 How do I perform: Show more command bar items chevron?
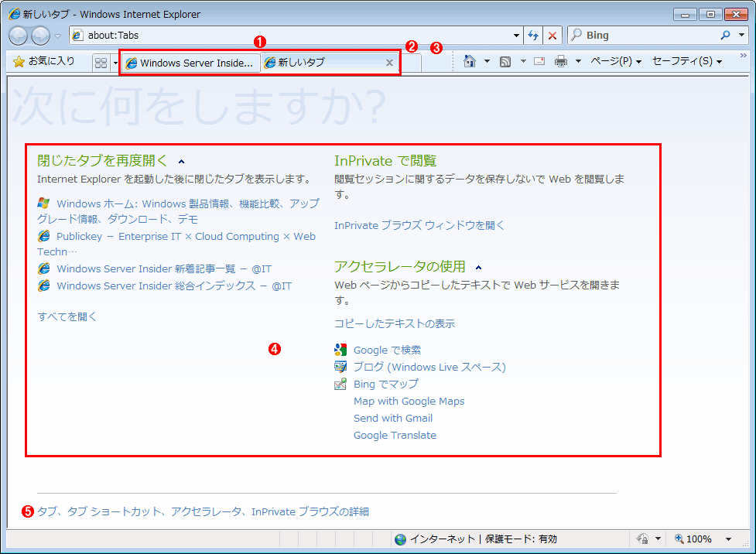pos(743,56)
